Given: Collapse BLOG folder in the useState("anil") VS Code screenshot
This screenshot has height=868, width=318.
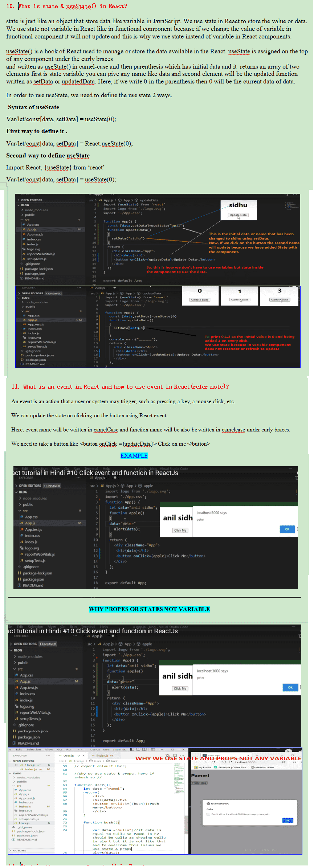Looking at the screenshot, I should (19, 205).
